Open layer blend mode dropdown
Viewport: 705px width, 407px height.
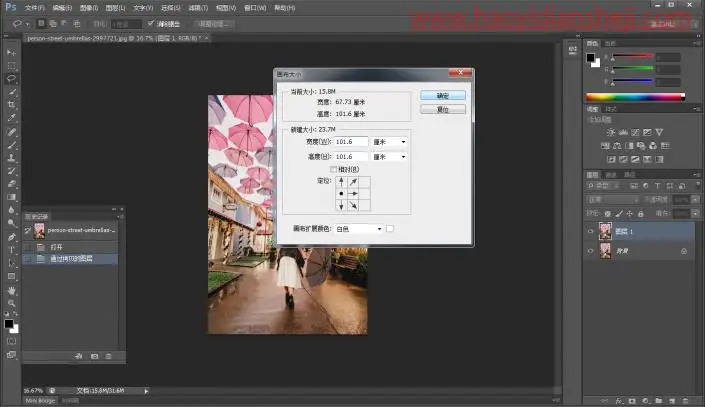click(x=613, y=199)
